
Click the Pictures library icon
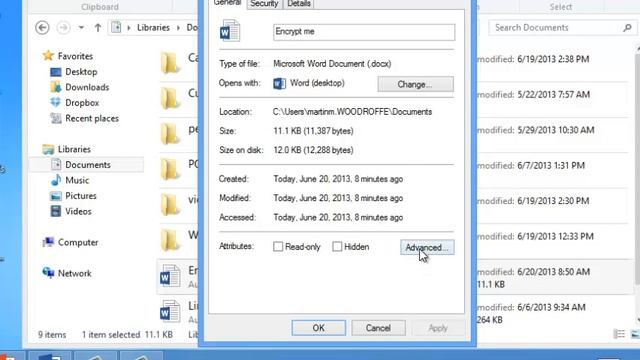[56, 196]
